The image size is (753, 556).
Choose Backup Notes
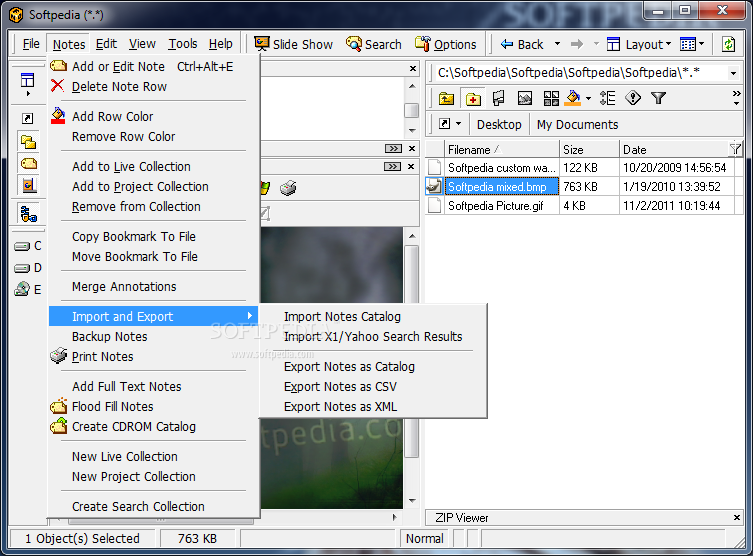point(154,337)
